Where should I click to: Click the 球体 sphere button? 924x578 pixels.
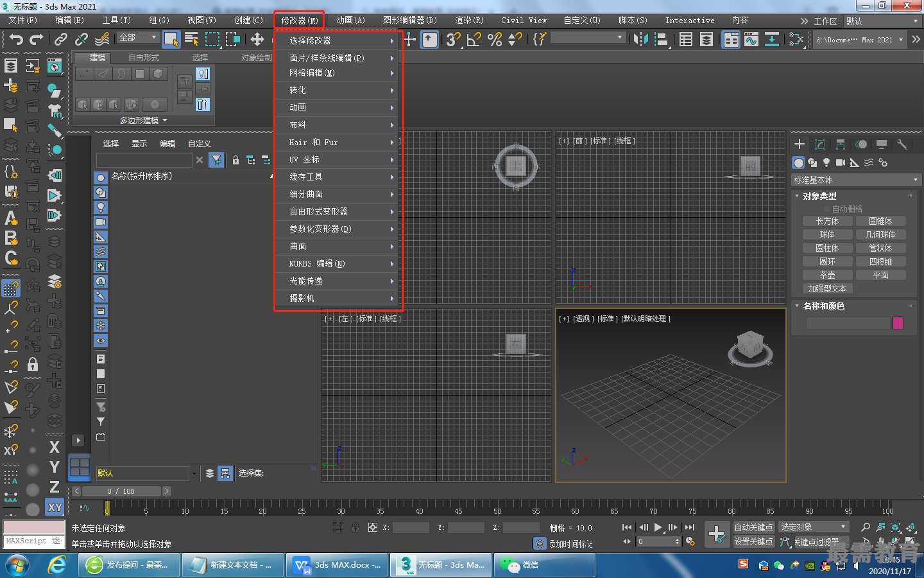(827, 234)
